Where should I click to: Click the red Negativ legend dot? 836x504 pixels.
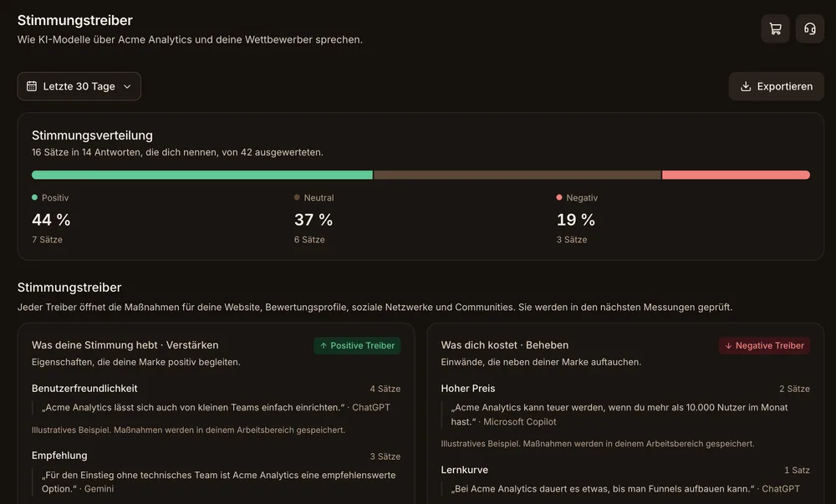click(559, 197)
